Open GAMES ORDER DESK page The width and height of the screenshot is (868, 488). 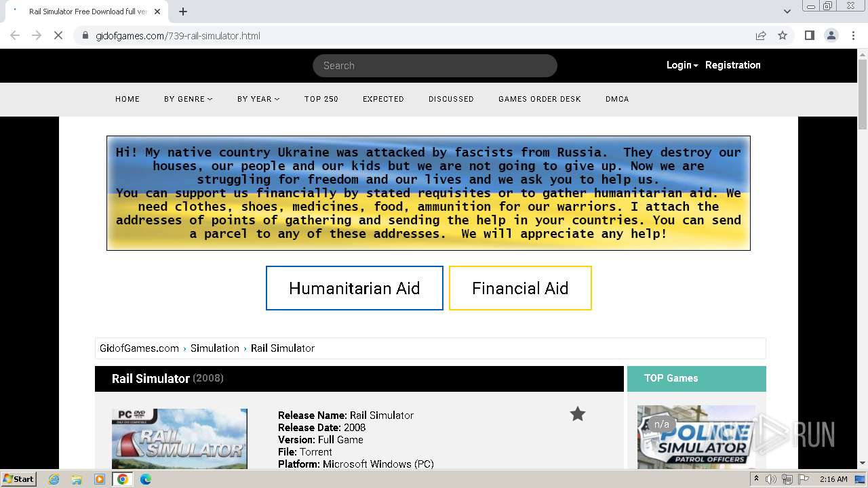[x=540, y=99]
